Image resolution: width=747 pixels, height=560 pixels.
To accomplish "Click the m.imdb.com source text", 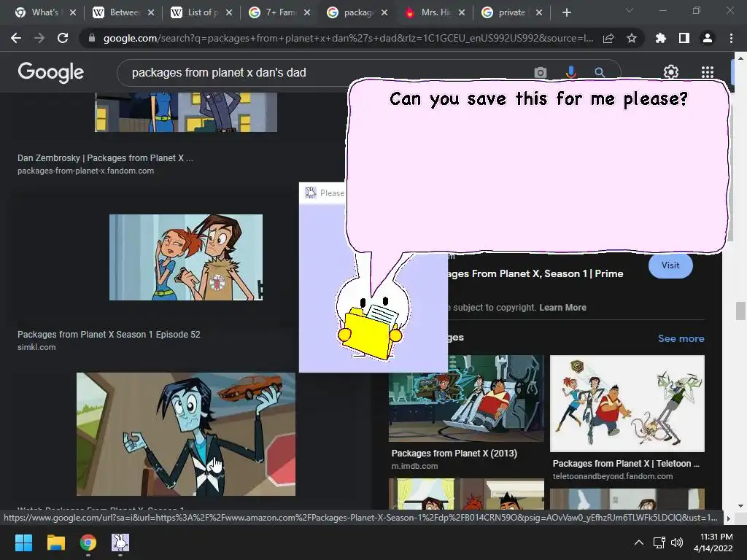I will (414, 466).
